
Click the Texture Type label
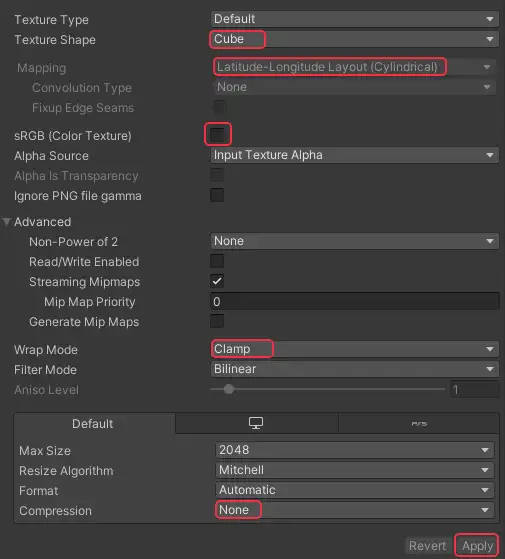(51, 20)
